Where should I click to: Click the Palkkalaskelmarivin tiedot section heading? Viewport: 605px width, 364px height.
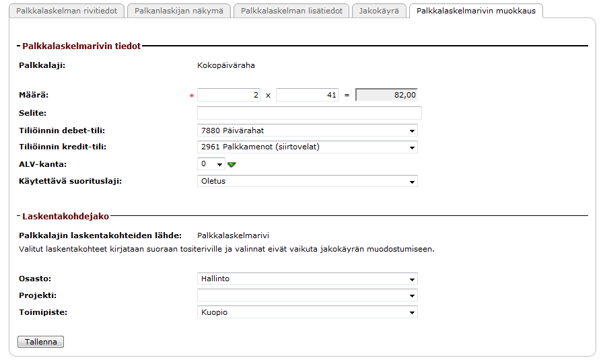(x=81, y=46)
